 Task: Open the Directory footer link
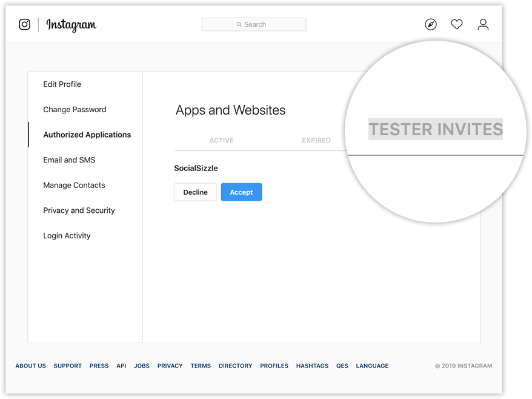236,366
